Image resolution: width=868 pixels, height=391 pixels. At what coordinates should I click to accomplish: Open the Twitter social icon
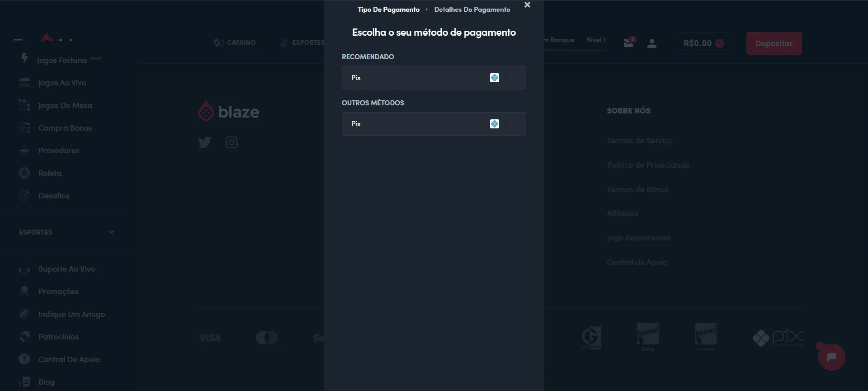[204, 142]
